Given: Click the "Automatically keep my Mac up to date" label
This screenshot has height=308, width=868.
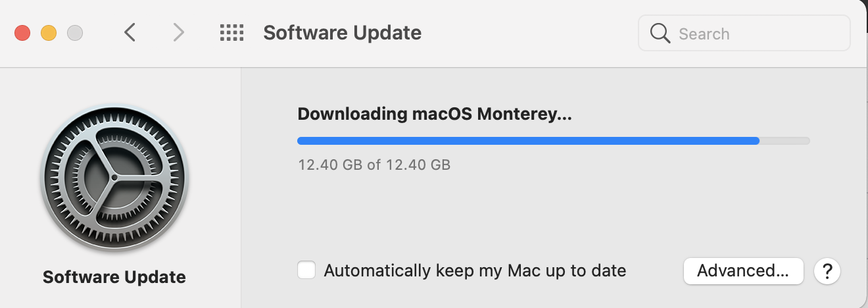Looking at the screenshot, I should (x=475, y=270).
